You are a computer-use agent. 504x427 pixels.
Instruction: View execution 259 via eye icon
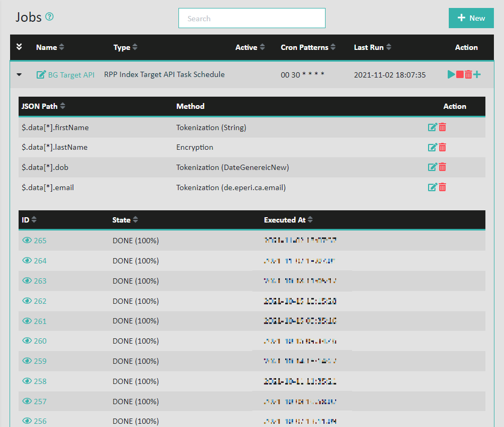point(27,361)
